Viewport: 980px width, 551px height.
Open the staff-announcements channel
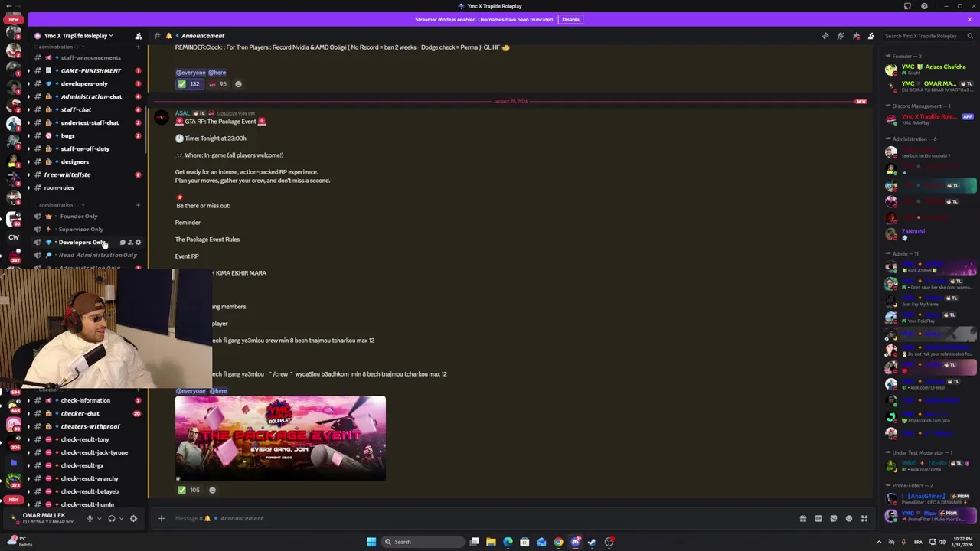tap(90, 57)
